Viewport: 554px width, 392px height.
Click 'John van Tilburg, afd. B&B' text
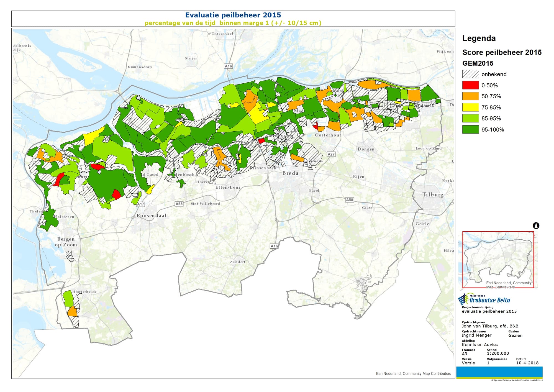490,326
